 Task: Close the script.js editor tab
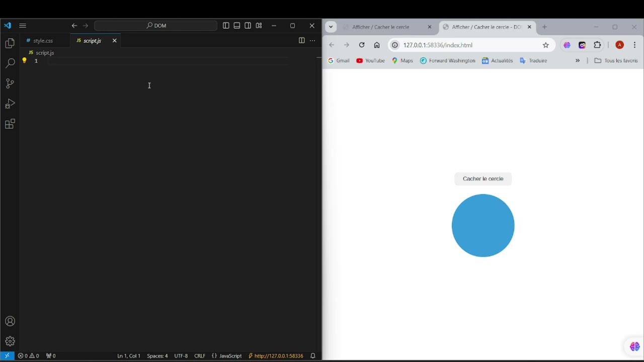(x=114, y=41)
